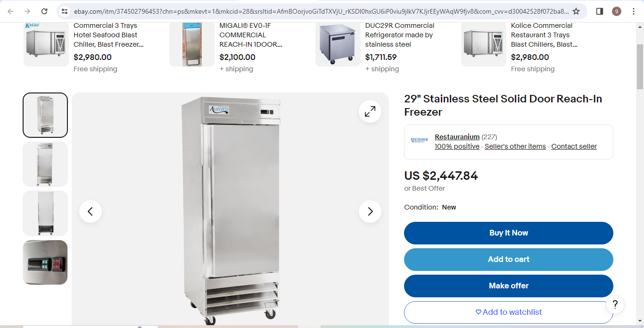Select the freezer control panel close-up thumbnail
This screenshot has height=328, width=644.
pyautogui.click(x=45, y=262)
